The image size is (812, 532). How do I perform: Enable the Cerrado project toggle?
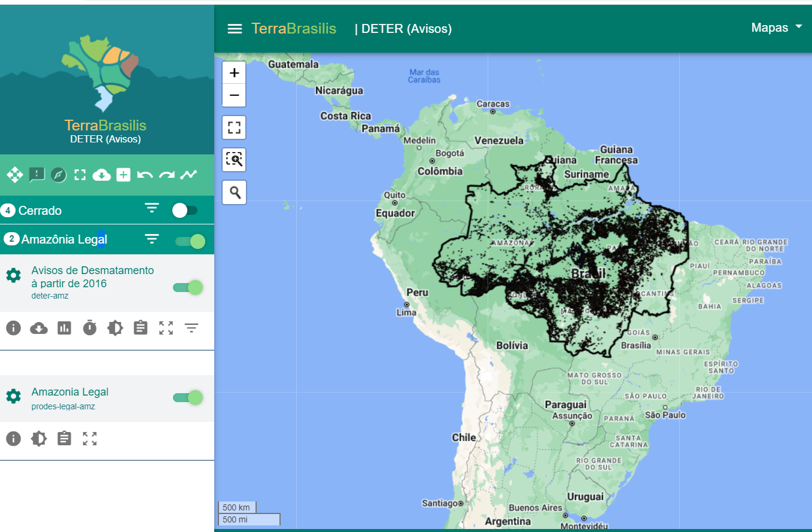tap(184, 210)
